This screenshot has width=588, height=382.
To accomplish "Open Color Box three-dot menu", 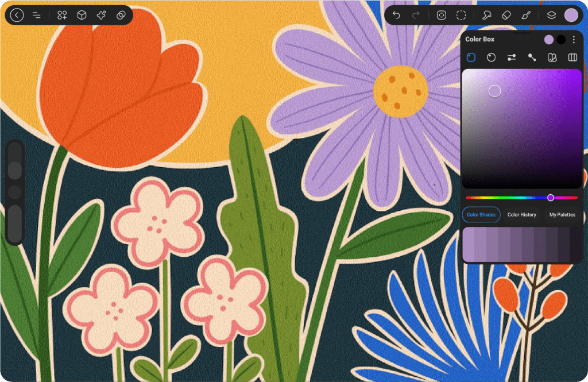I will coord(574,40).
